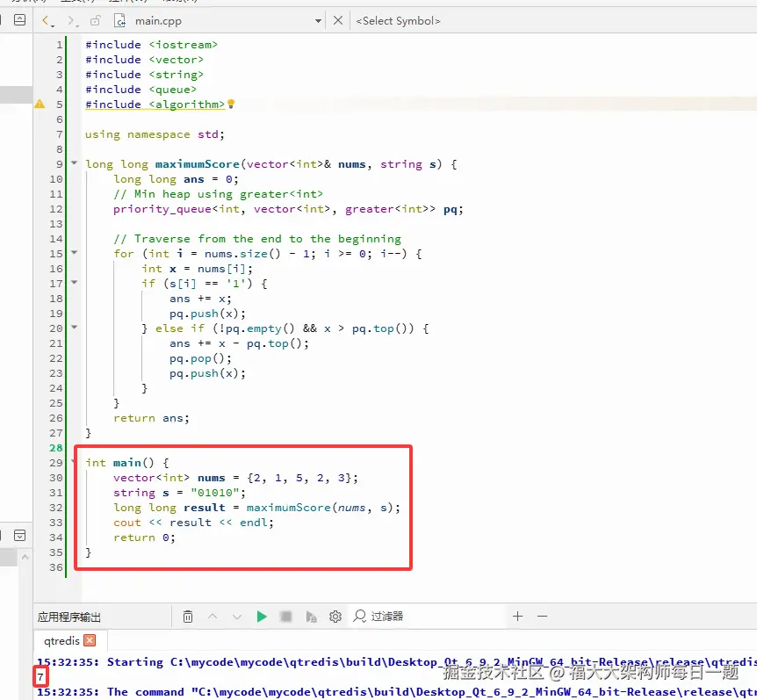This screenshot has width=757, height=700.
Task: Click the vector nums initializer line
Action: [x=235, y=478]
